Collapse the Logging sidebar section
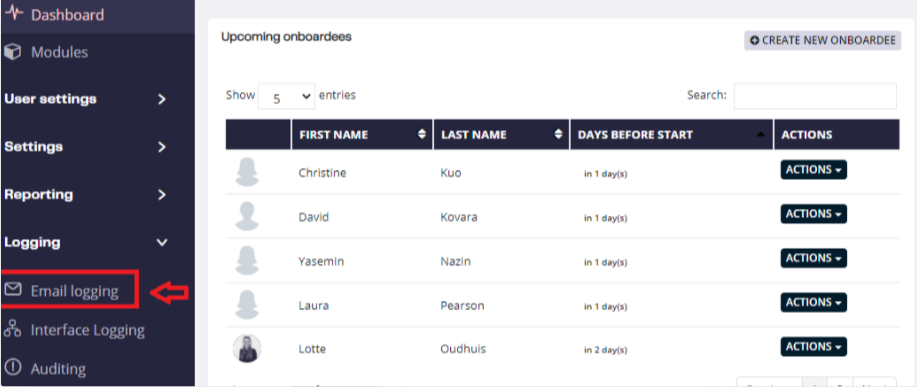 [162, 242]
